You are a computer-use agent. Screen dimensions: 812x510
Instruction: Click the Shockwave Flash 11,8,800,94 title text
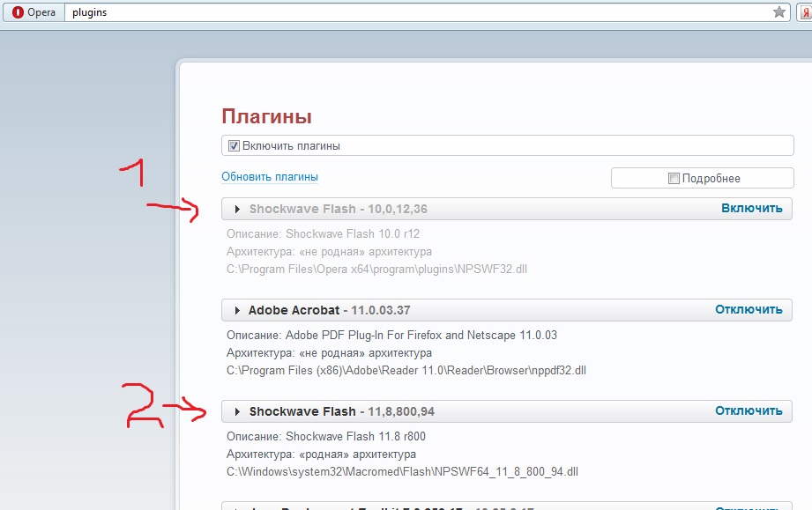(x=302, y=412)
